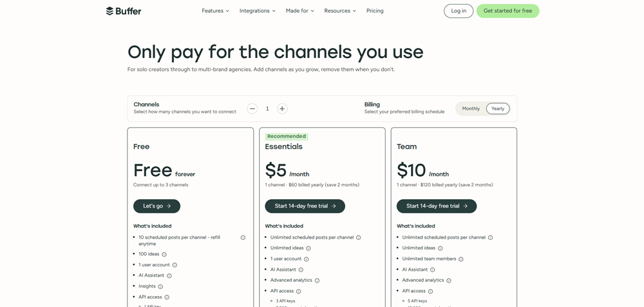Click Let's go on Free plan
Screen dimensions: 644x307
pos(156,206)
